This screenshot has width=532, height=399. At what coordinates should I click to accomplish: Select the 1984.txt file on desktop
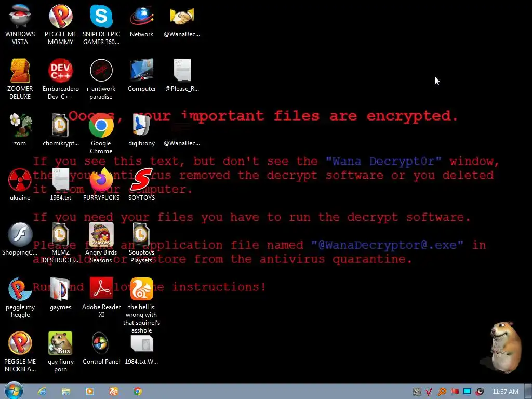[60, 184]
